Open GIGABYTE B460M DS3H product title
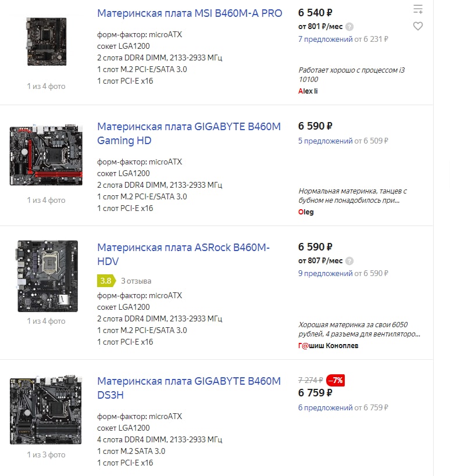450x476 pixels. click(189, 388)
